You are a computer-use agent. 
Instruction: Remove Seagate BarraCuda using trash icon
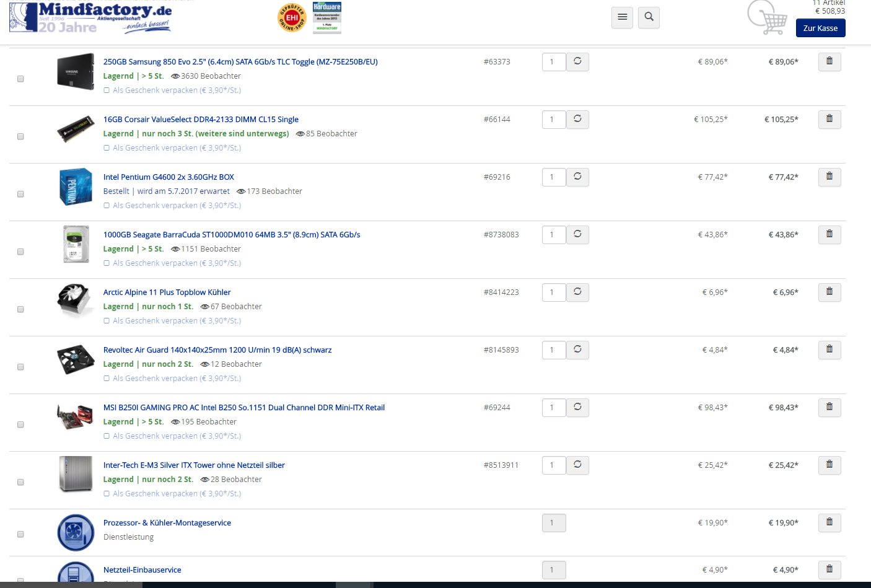pos(829,234)
